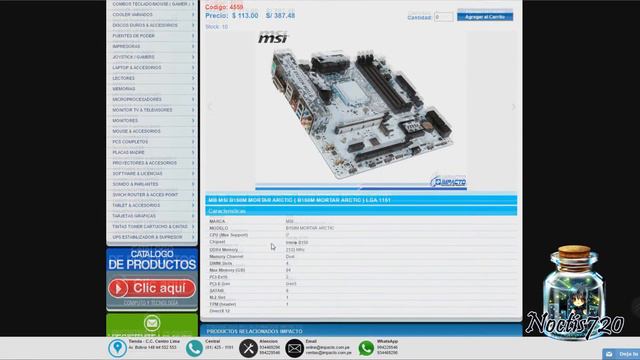
Task: Click the Chipset specification row
Action: coord(361,242)
